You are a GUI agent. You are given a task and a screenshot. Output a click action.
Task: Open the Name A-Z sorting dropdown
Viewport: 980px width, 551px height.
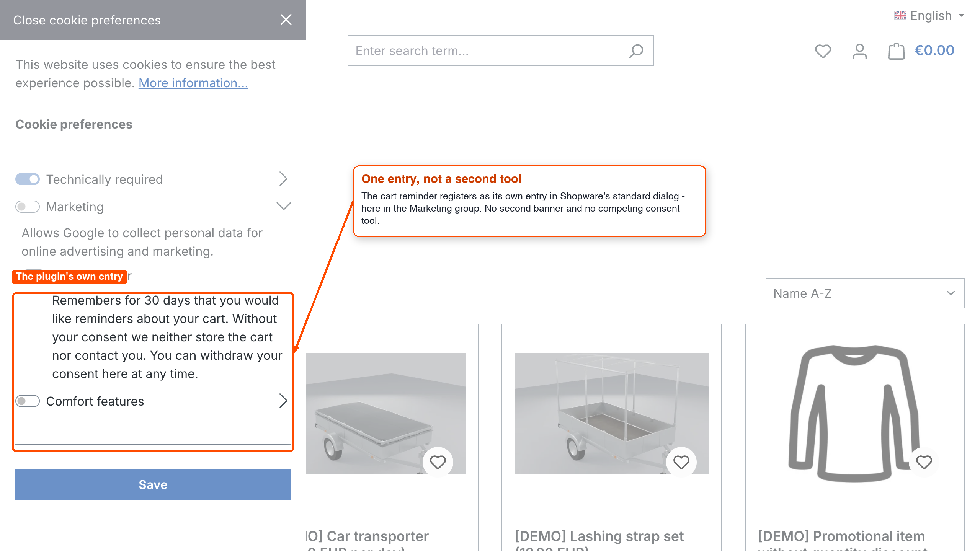[865, 293]
